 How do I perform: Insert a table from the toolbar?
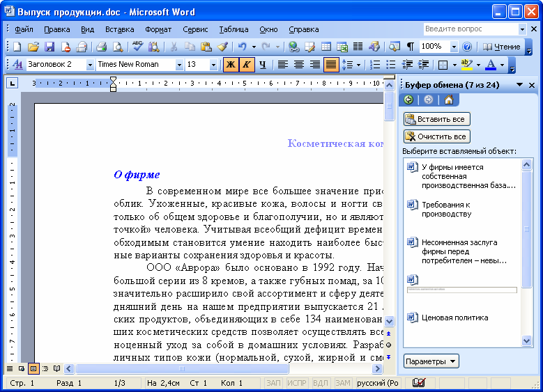[326, 47]
